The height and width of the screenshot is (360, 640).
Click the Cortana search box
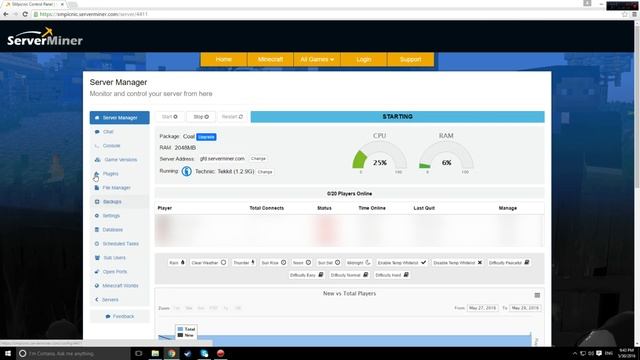pos(73,353)
